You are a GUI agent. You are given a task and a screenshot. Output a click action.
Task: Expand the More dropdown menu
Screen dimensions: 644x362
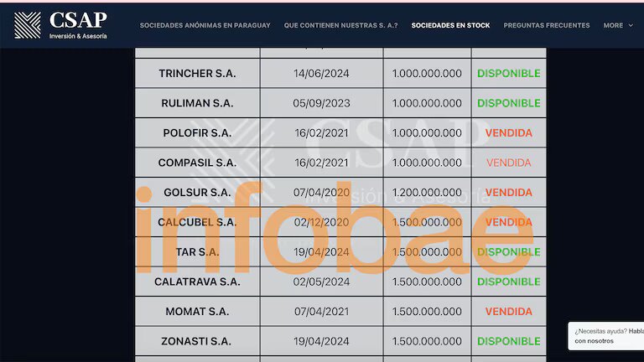[617, 25]
